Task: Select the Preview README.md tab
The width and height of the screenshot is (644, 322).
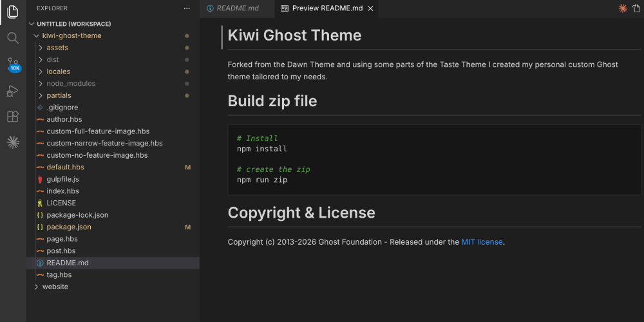Action: coord(326,8)
